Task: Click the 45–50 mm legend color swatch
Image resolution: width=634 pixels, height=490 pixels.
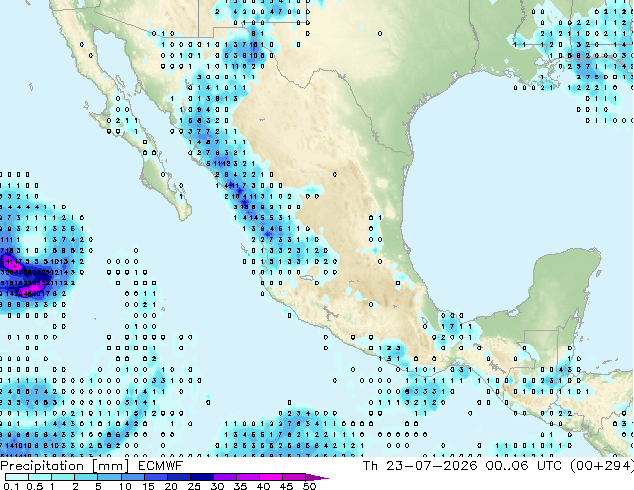Action: (294, 477)
